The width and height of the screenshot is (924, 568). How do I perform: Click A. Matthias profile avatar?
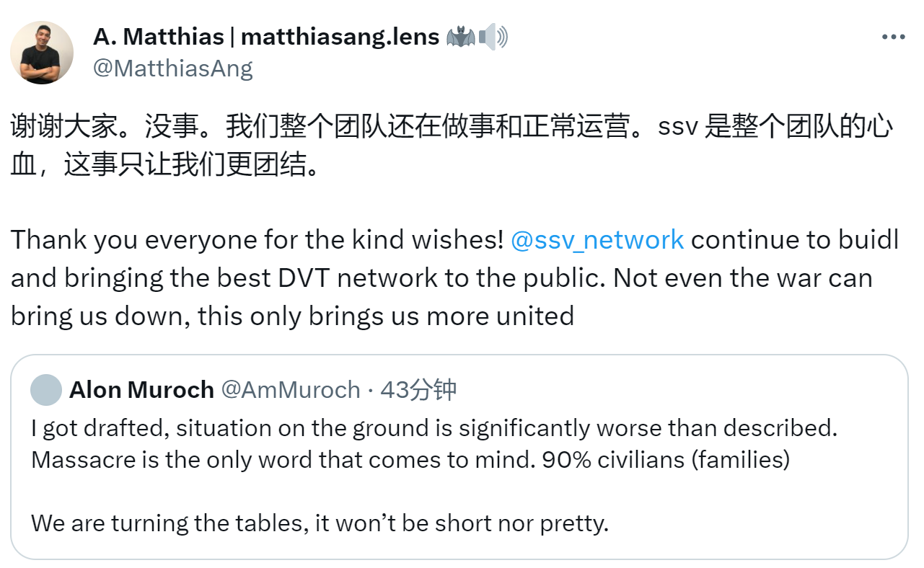pyautogui.click(x=41, y=52)
